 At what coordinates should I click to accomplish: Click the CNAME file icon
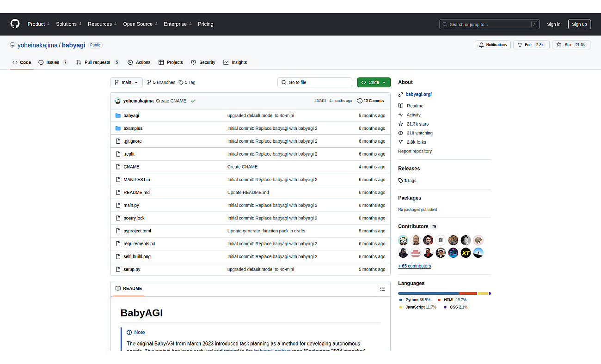pyautogui.click(x=118, y=167)
